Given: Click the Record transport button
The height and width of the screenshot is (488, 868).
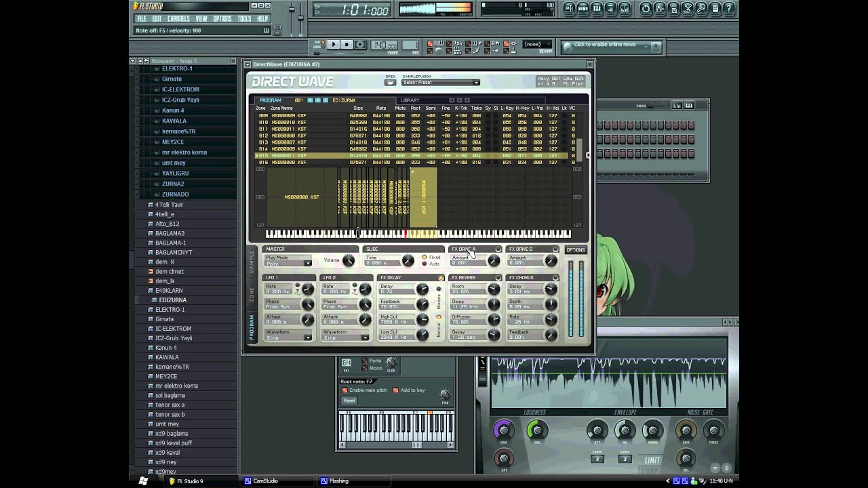Looking at the screenshot, I should point(361,44).
